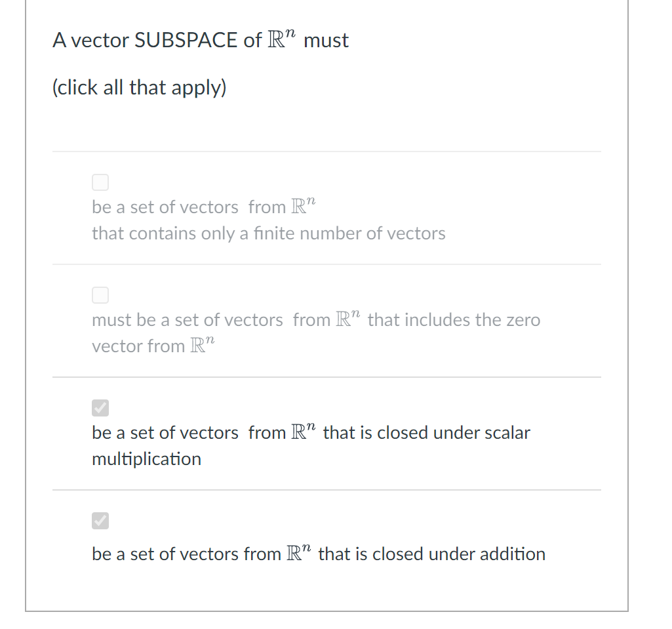Tick the includes the zero vector checkbox

[100, 295]
